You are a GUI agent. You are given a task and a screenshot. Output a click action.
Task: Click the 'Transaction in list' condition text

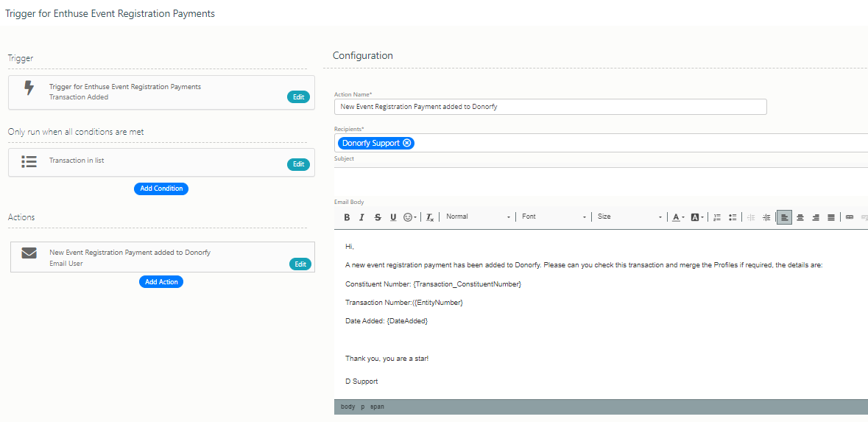click(77, 161)
